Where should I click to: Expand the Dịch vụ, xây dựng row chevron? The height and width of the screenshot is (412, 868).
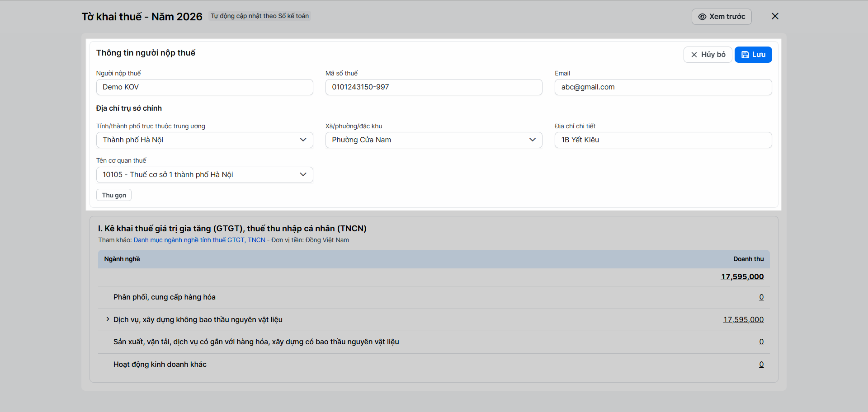(x=108, y=319)
